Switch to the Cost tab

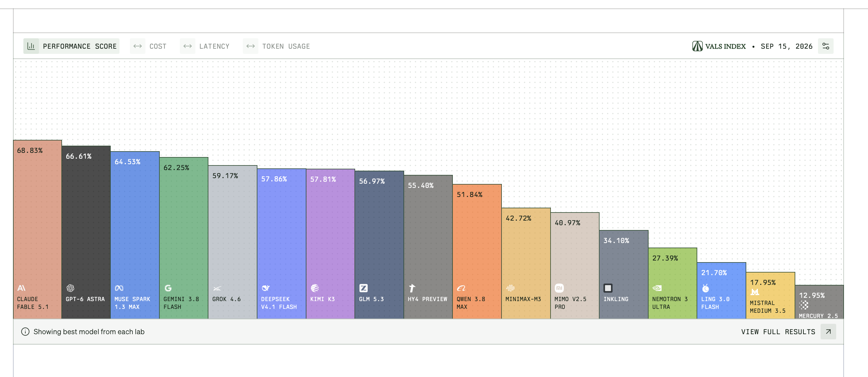point(149,46)
